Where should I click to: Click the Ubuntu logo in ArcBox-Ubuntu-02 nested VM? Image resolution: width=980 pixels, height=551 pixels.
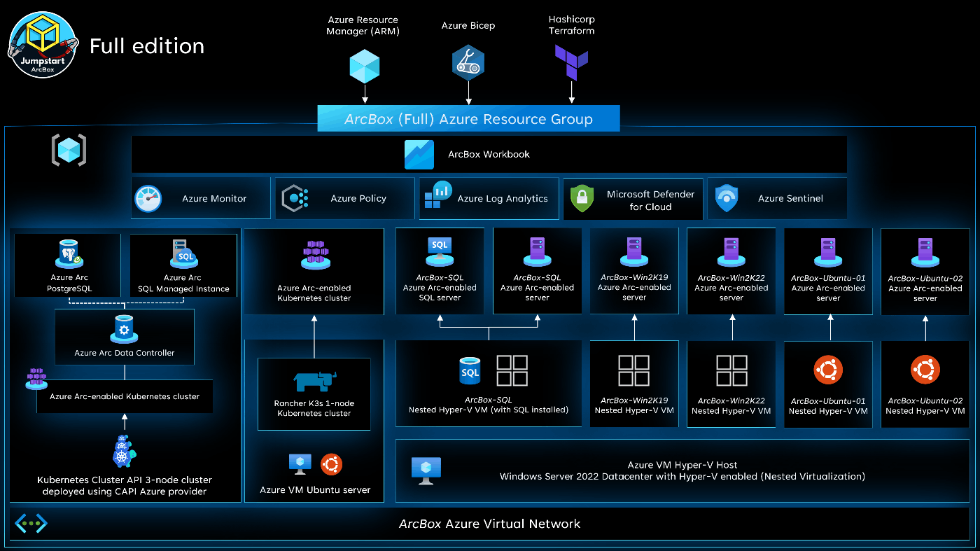coord(925,370)
